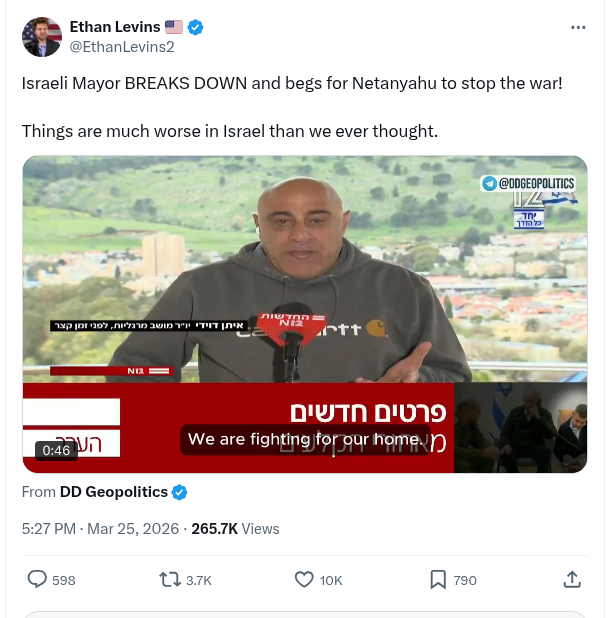Click the 3.7K reposts count
Image resolution: width=608 pixels, height=618 pixels.
199,580
